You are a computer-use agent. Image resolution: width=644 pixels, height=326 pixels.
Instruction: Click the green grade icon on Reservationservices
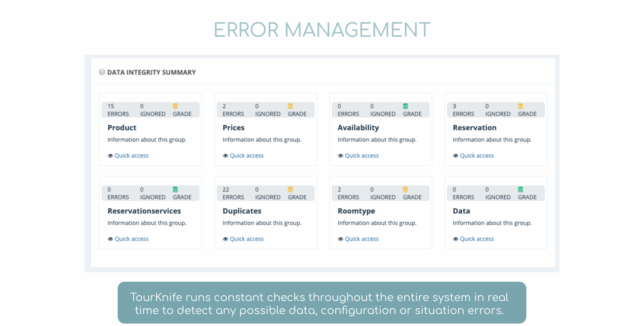(175, 189)
